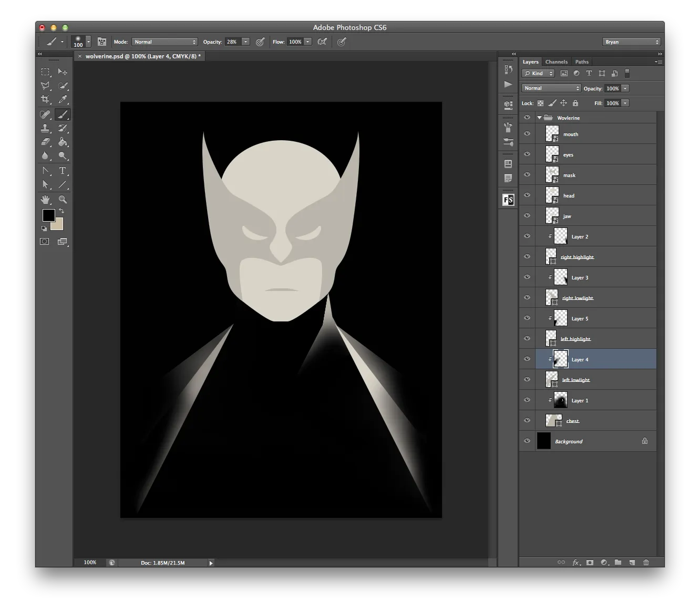This screenshot has height=614, width=700.
Task: Select the Eyedropper tool
Action: click(63, 99)
